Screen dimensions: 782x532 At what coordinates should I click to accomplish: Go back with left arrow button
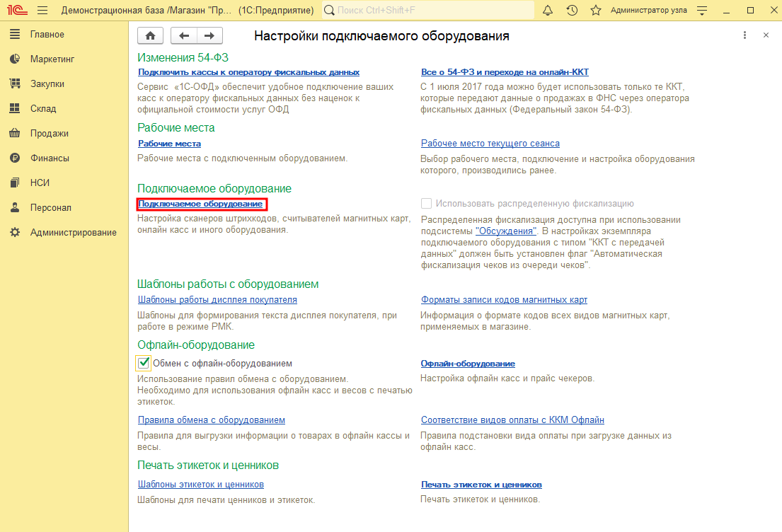(184, 35)
